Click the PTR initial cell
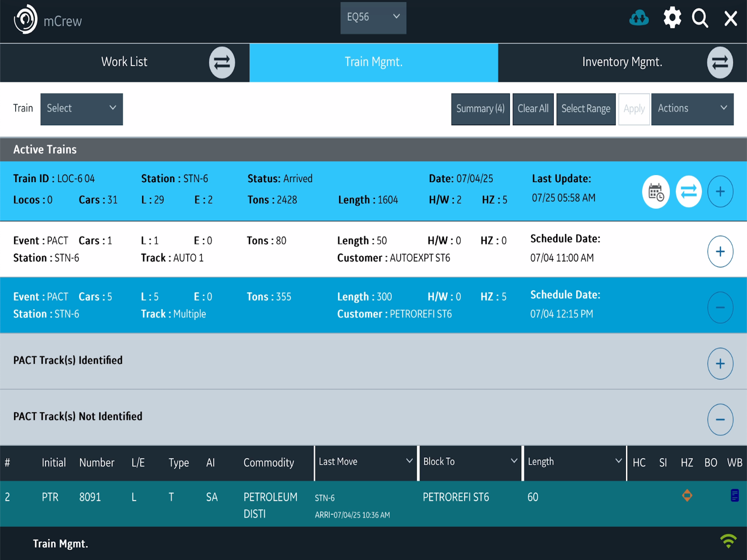 click(x=50, y=497)
